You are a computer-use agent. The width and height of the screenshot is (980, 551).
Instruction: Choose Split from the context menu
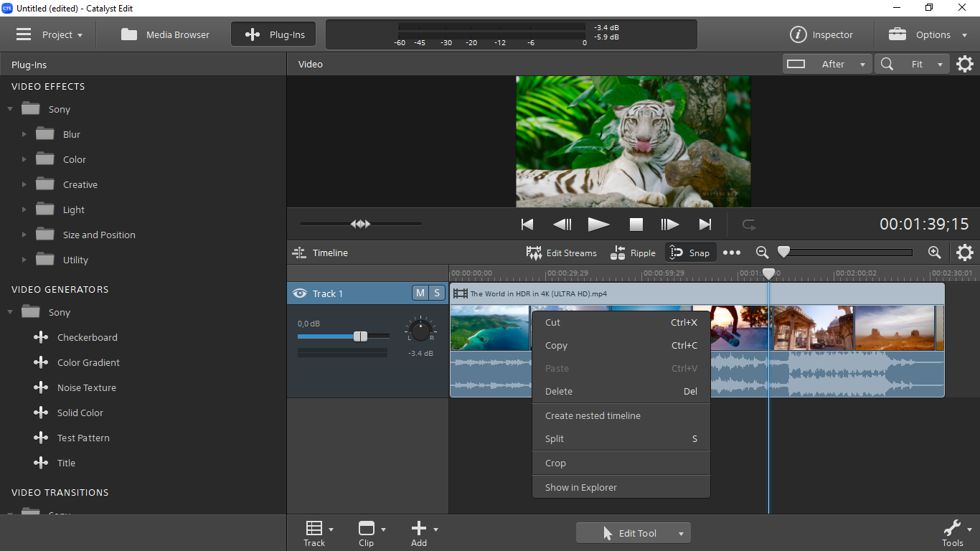[555, 438]
